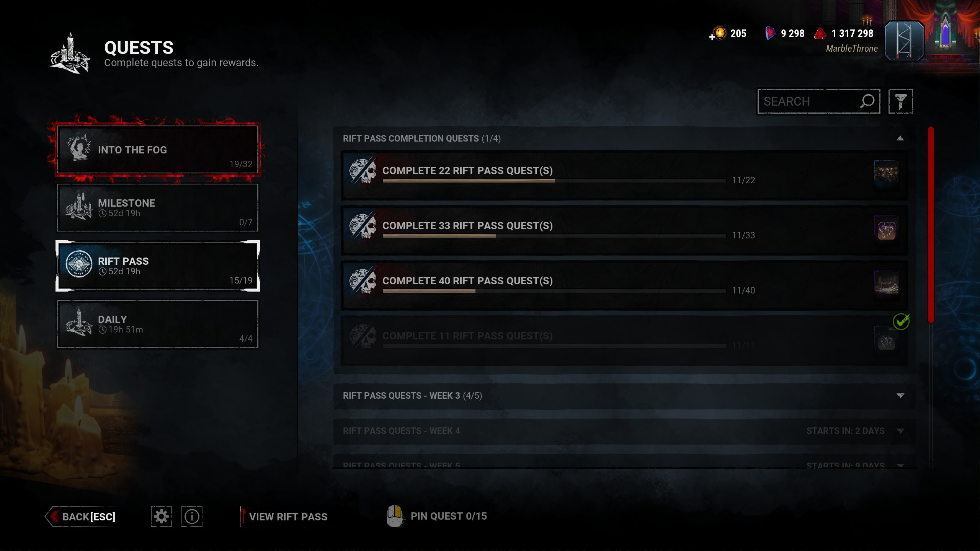Click into the Search input field
980x551 pixels.
click(808, 101)
